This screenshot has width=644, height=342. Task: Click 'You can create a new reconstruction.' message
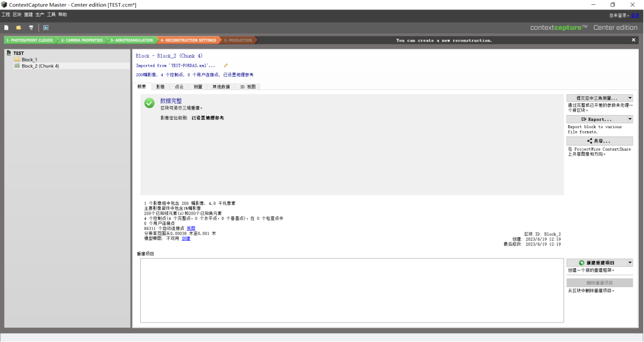pyautogui.click(x=444, y=41)
